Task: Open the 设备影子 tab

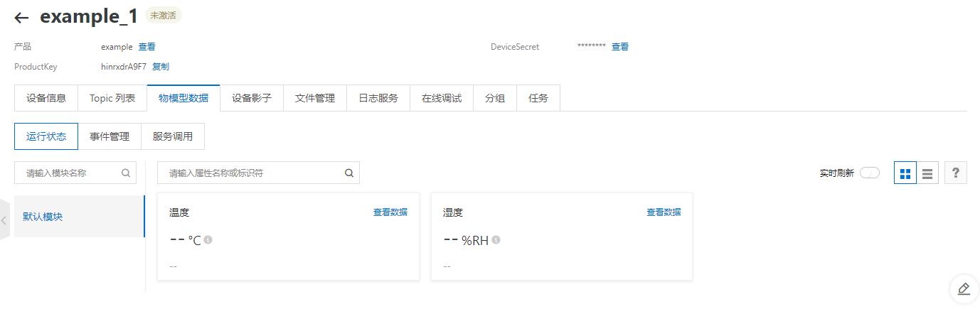Action: coord(252,98)
